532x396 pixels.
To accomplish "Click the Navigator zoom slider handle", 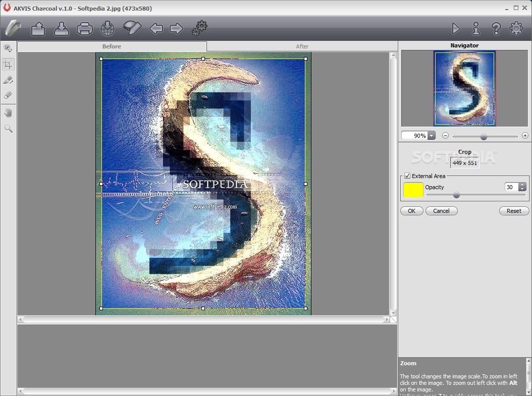I will (x=484, y=137).
